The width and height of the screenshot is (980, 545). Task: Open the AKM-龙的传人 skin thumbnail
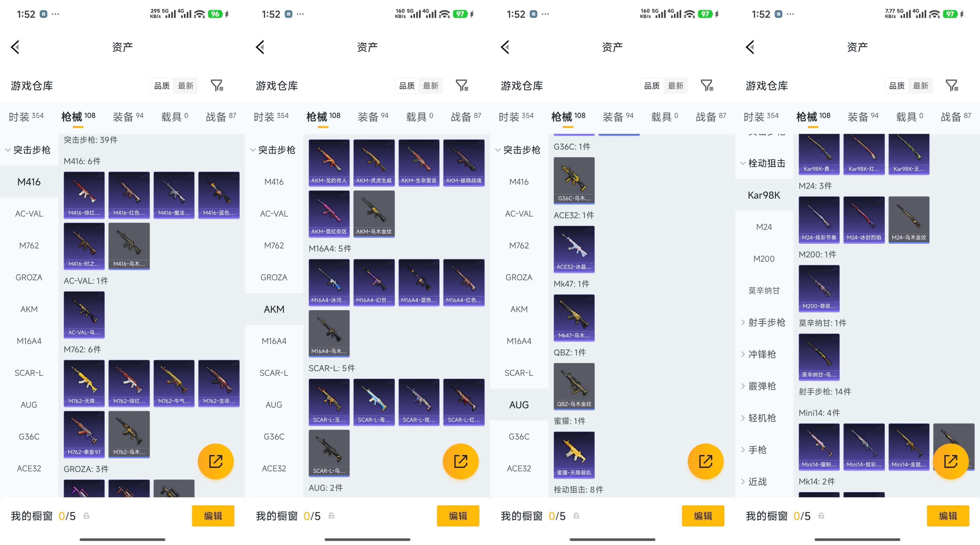329,162
